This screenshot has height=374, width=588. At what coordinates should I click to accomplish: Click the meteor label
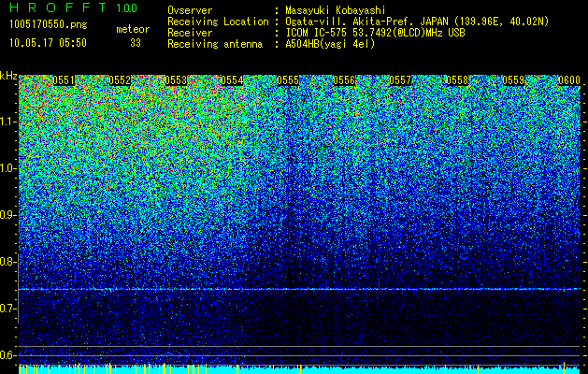coord(133,29)
